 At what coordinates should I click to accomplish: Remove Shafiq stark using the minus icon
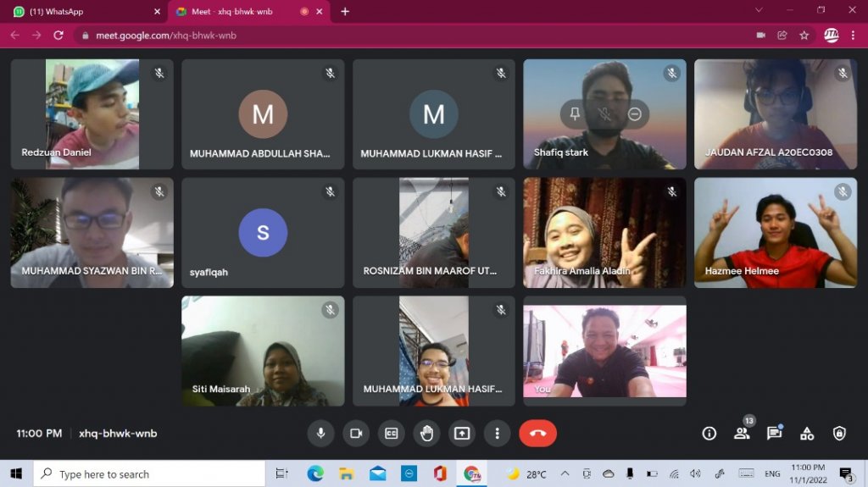point(634,113)
